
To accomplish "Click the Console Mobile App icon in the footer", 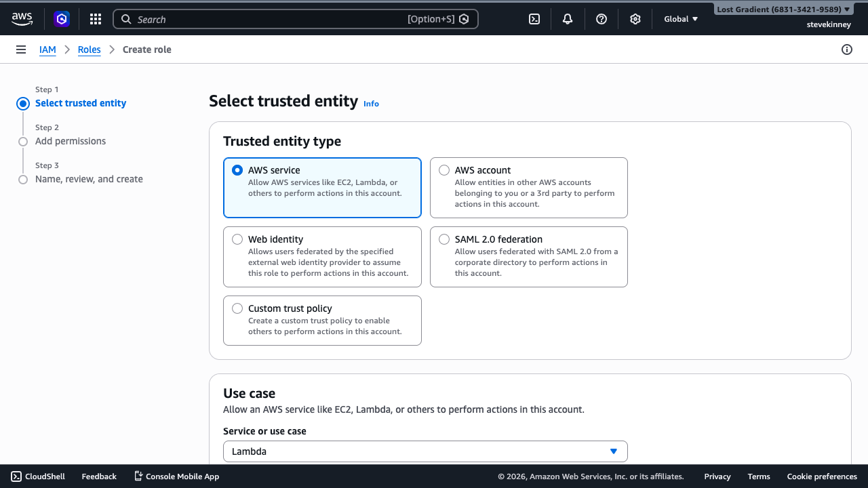I will 138,476.
